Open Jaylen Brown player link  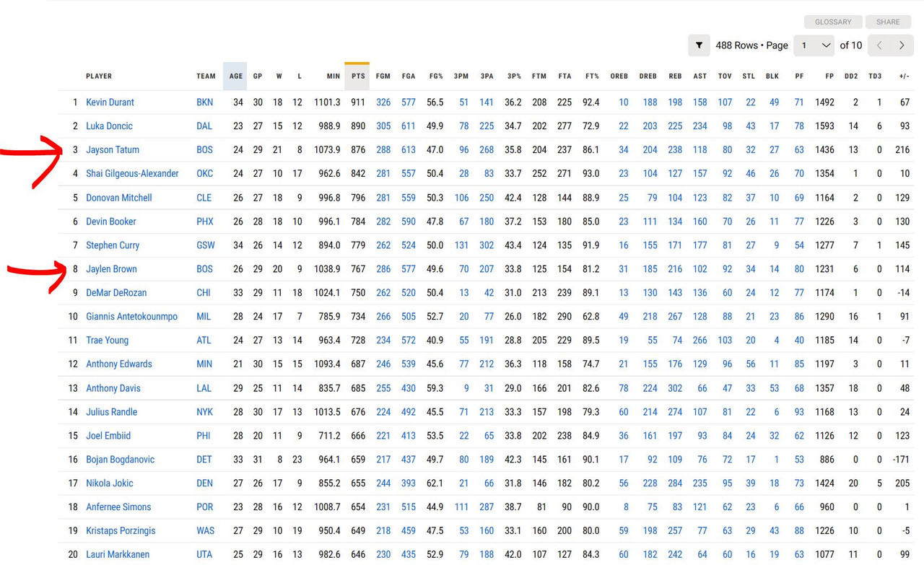(111, 269)
